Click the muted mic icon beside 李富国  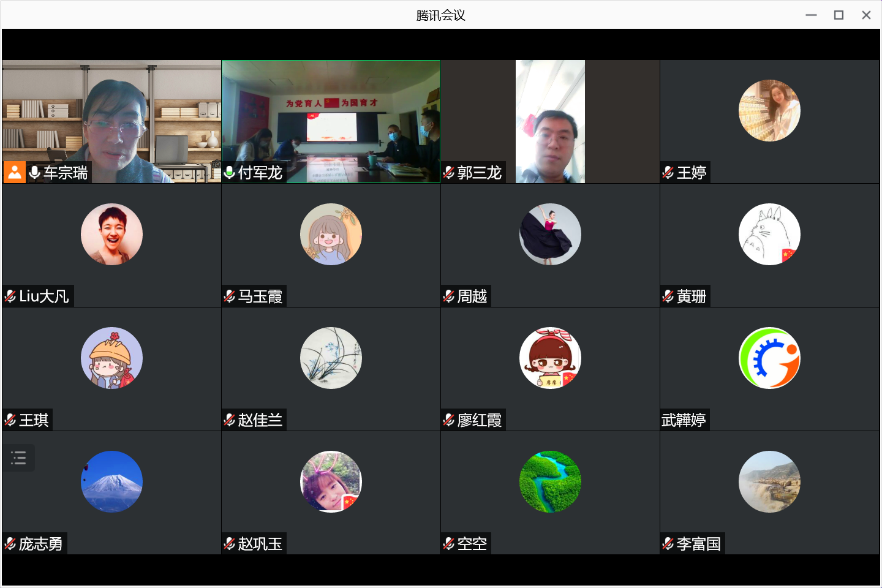(x=668, y=544)
